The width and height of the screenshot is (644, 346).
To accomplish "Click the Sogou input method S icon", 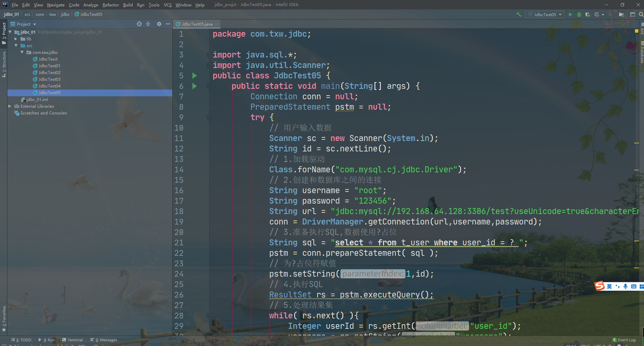I will (599, 286).
